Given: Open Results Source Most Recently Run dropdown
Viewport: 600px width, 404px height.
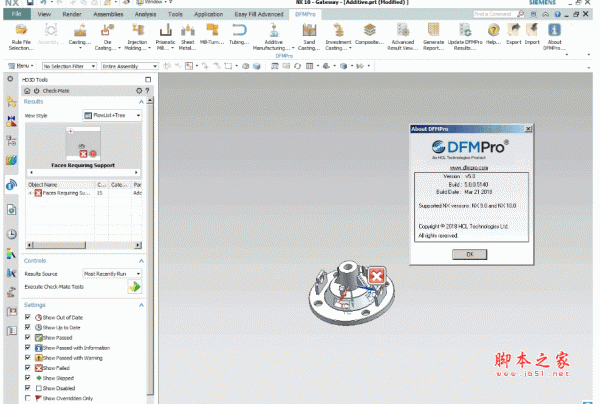Looking at the screenshot, I should [112, 274].
